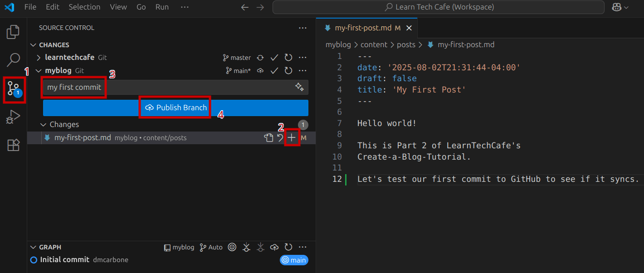Synchronize changes for learntechcafe repository

click(x=260, y=58)
